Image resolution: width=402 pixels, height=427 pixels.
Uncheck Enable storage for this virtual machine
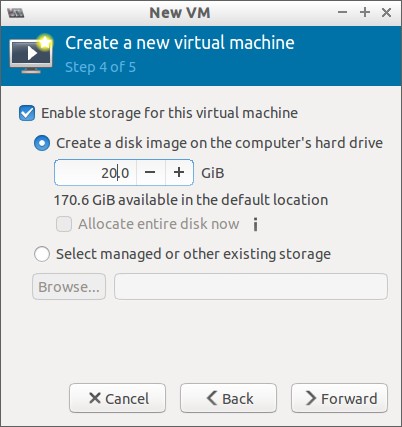[27, 113]
